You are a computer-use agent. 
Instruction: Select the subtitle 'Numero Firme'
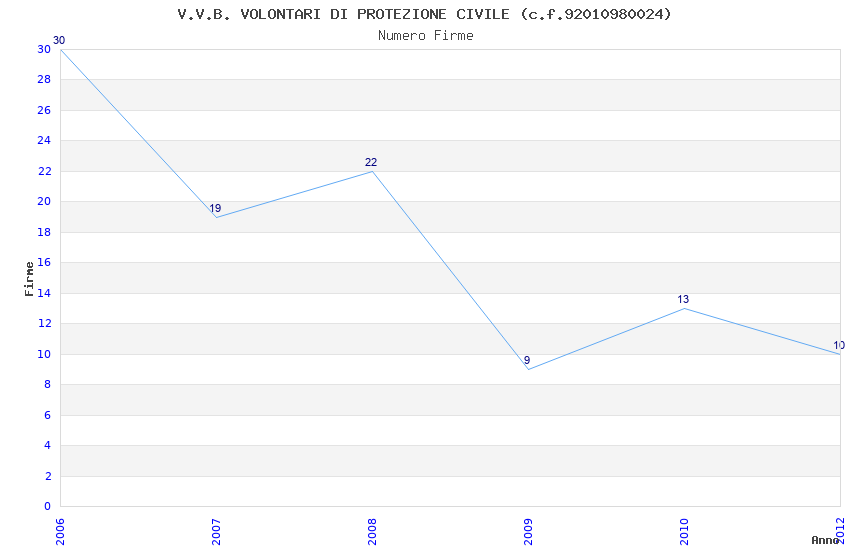[426, 36]
